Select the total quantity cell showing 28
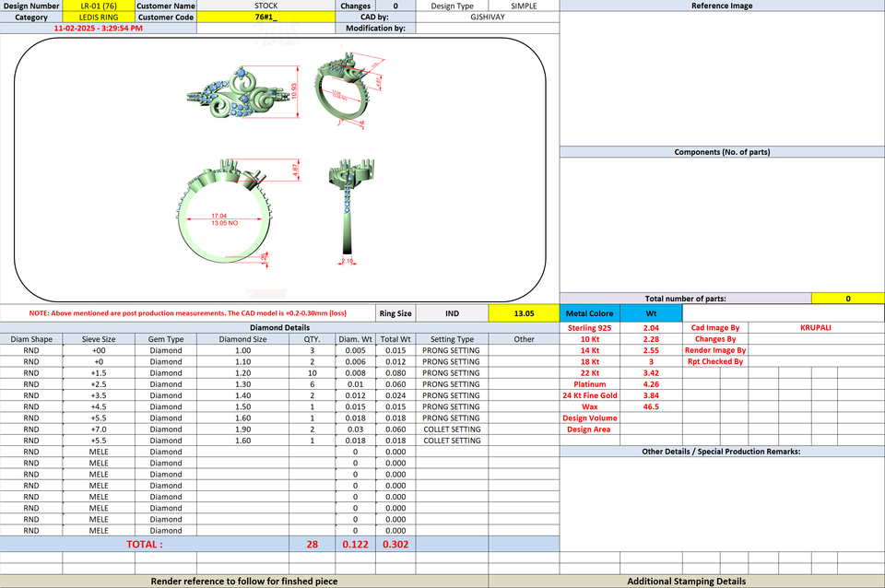The height and width of the screenshot is (588, 885). [x=313, y=544]
